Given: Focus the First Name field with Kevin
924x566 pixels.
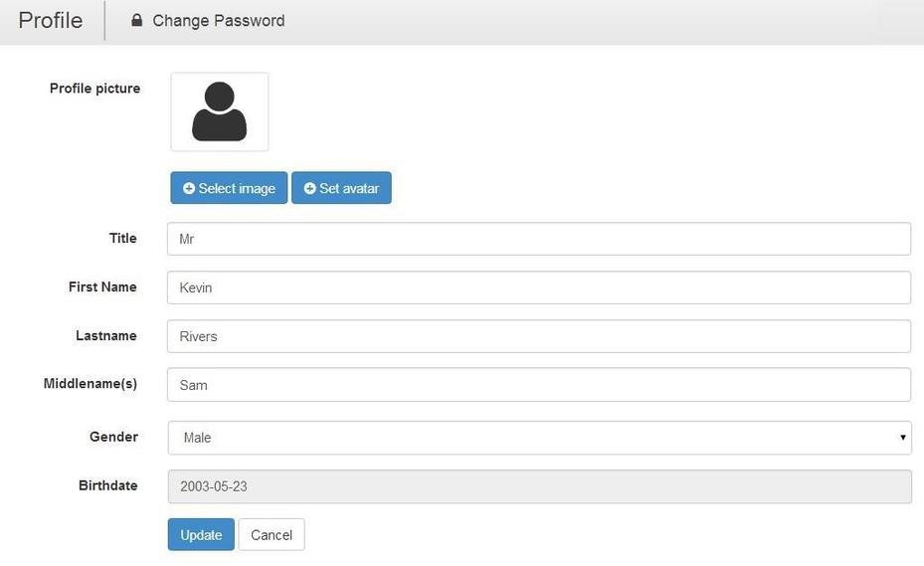Looking at the screenshot, I should coord(539,287).
